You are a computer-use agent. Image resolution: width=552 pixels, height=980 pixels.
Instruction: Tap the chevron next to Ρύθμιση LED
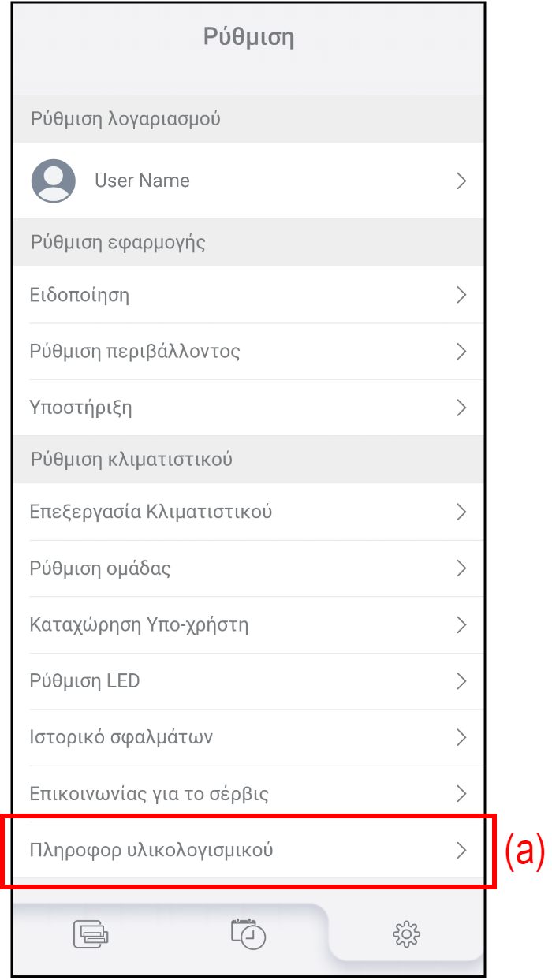point(462,681)
